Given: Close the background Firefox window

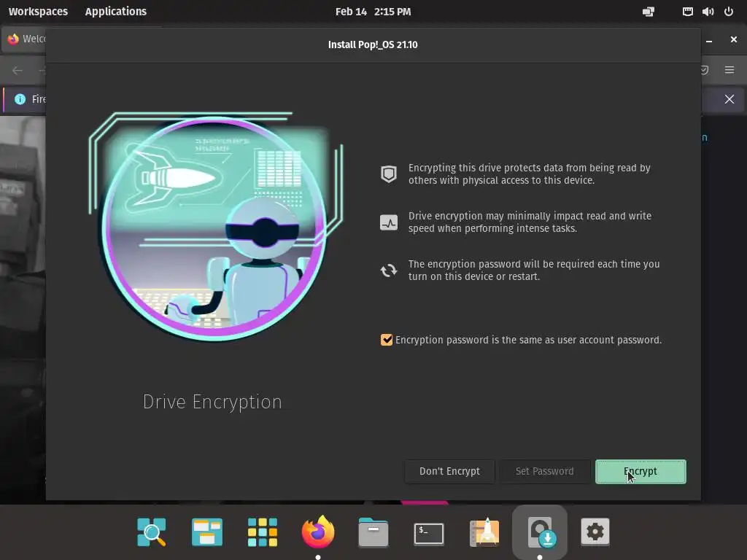Looking at the screenshot, I should point(734,39).
